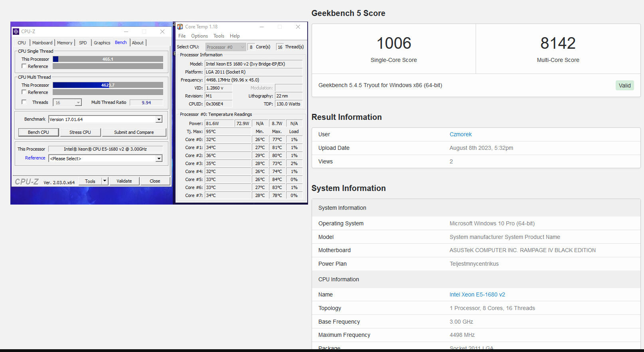Click the Stress CPU button
This screenshot has height=352, width=644.
pos(80,132)
